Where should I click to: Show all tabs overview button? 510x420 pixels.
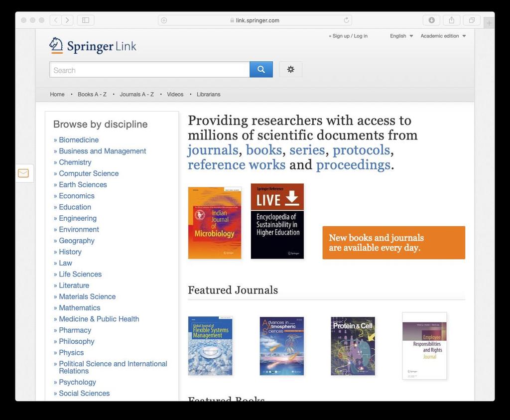[x=472, y=20]
